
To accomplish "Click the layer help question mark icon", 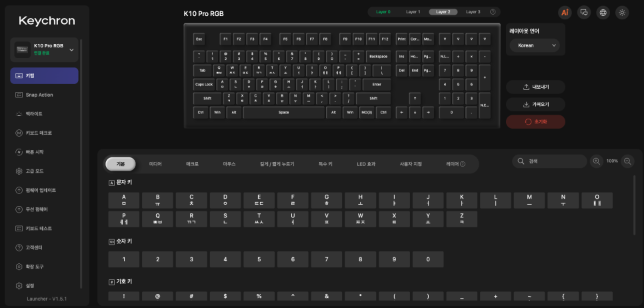I will point(493,12).
